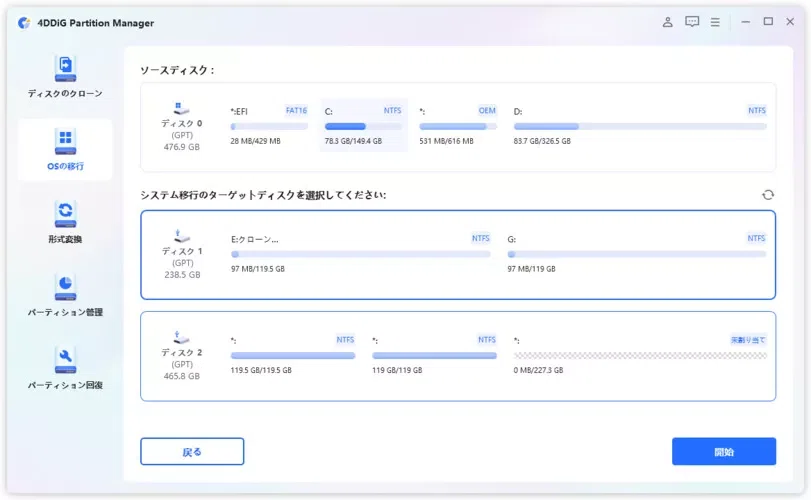Image resolution: width=811 pixels, height=500 pixels.
Task: Close the Partition Manager window
Action: point(790,22)
